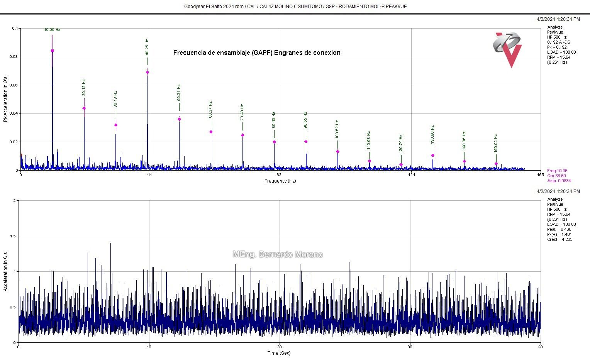
Task: Click the peak marker at 120.74 Hz
Action: [401, 165]
